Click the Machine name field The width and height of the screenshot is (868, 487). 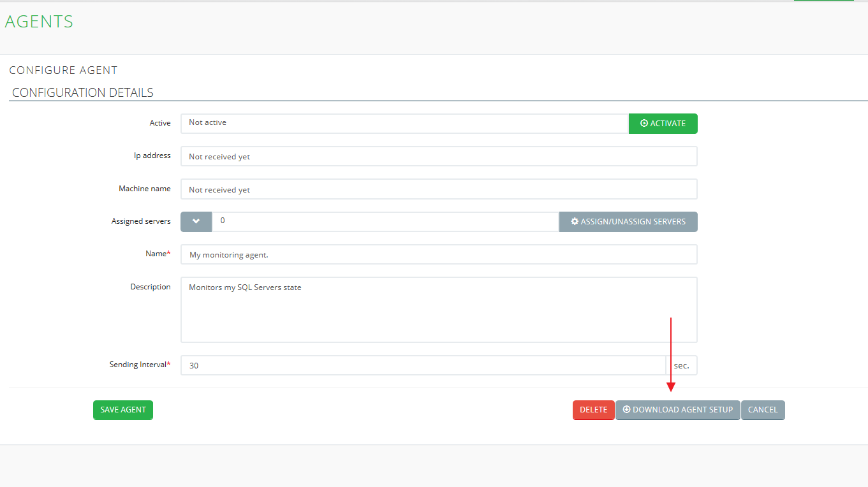[439, 189]
